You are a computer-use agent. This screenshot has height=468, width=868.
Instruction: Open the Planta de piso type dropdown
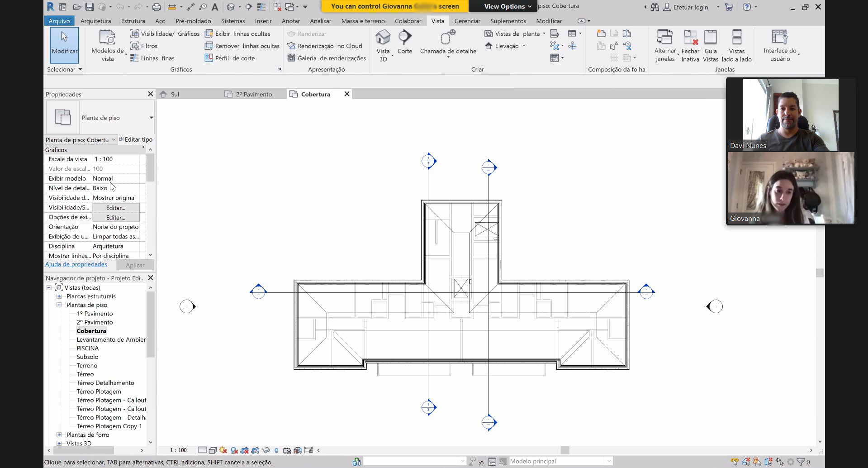point(151,118)
